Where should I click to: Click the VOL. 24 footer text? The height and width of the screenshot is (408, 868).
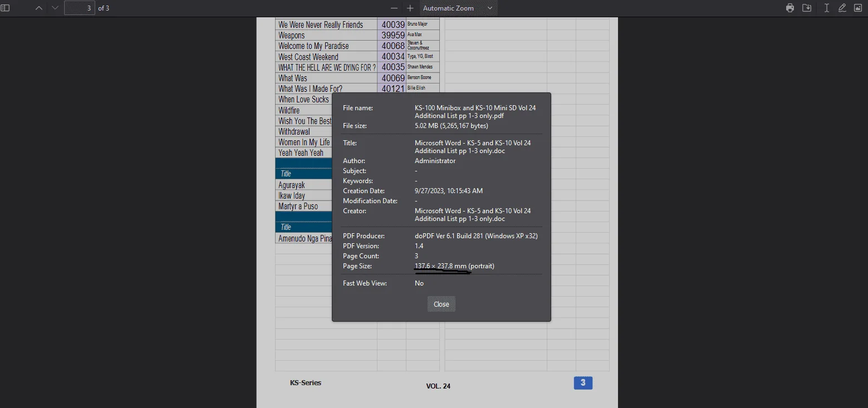438,386
